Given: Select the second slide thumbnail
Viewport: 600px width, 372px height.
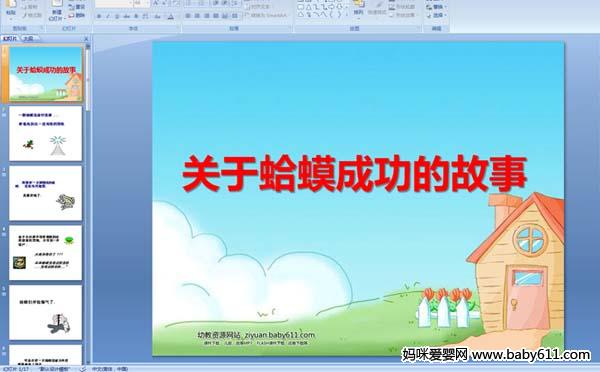Looking at the screenshot, I should click(46, 134).
